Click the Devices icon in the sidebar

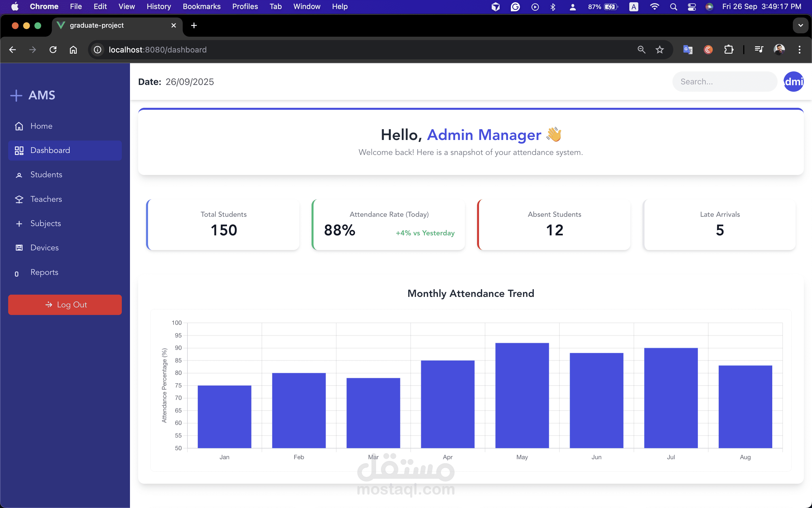(x=19, y=248)
